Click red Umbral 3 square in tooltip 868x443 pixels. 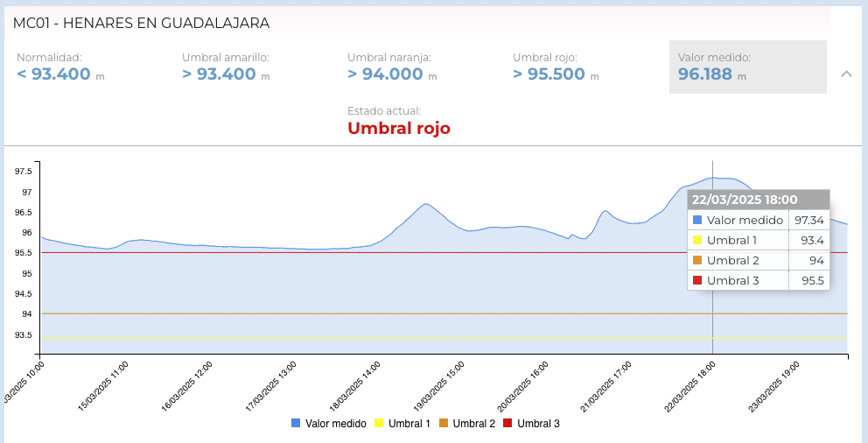[697, 281]
